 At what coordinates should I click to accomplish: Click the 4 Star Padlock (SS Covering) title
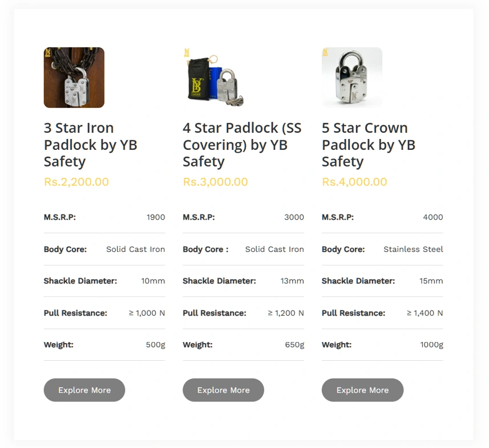pos(242,145)
